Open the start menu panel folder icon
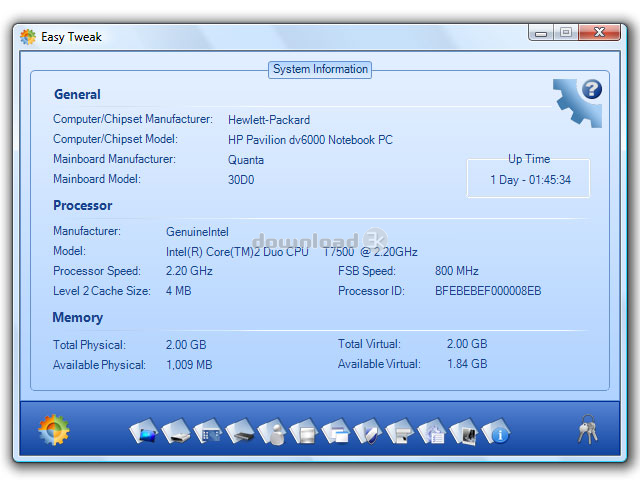Viewport: 640px width, 480px height. coord(304,432)
